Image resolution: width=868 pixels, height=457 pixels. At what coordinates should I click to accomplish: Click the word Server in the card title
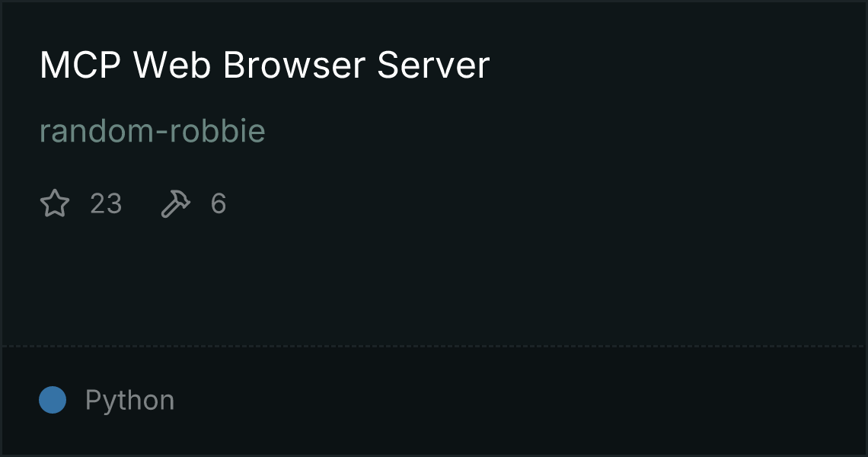[x=433, y=65]
